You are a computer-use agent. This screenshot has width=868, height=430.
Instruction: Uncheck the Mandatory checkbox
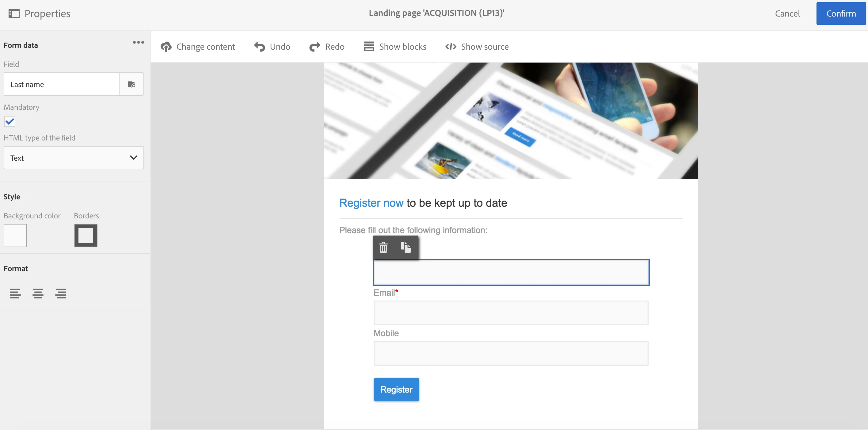(10, 121)
